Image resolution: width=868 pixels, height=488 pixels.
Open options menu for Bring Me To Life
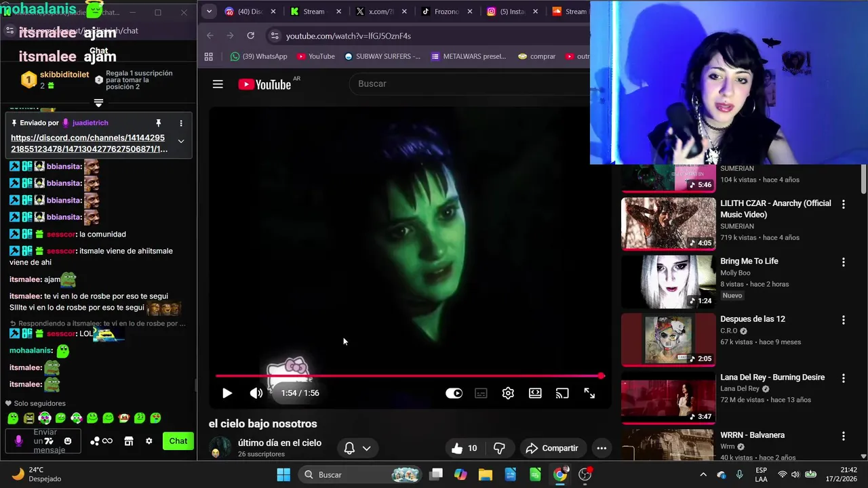(844, 262)
